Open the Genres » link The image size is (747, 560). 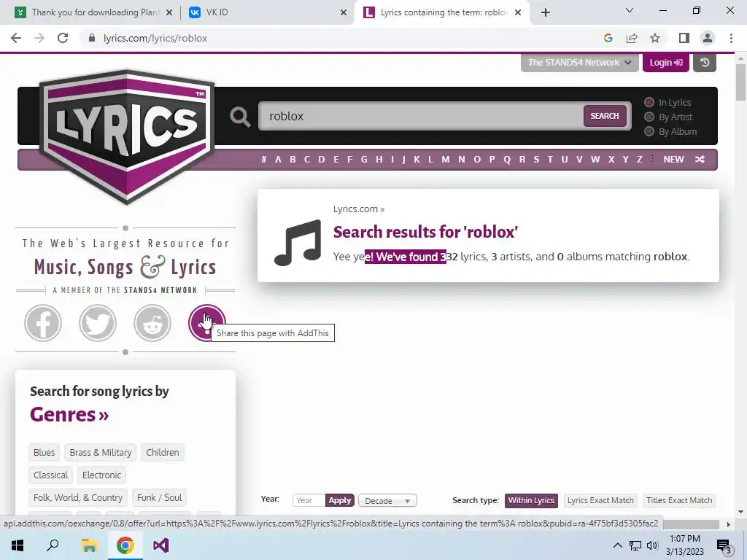(x=69, y=415)
